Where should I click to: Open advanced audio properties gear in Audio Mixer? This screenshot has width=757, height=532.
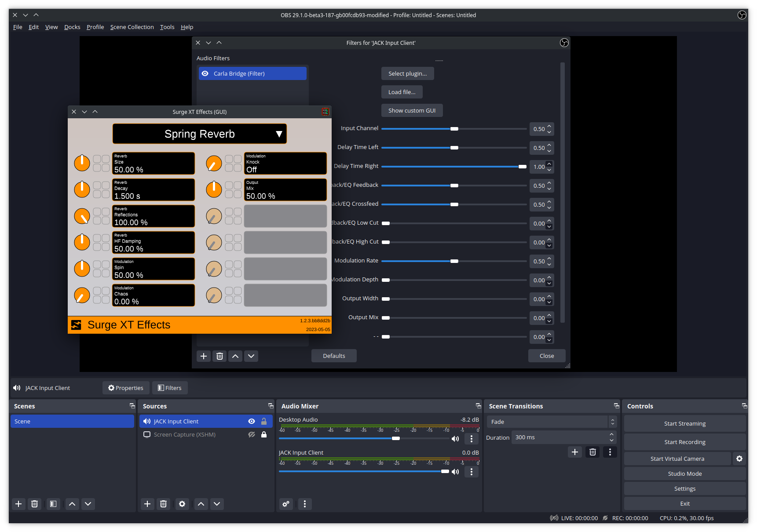(285, 504)
